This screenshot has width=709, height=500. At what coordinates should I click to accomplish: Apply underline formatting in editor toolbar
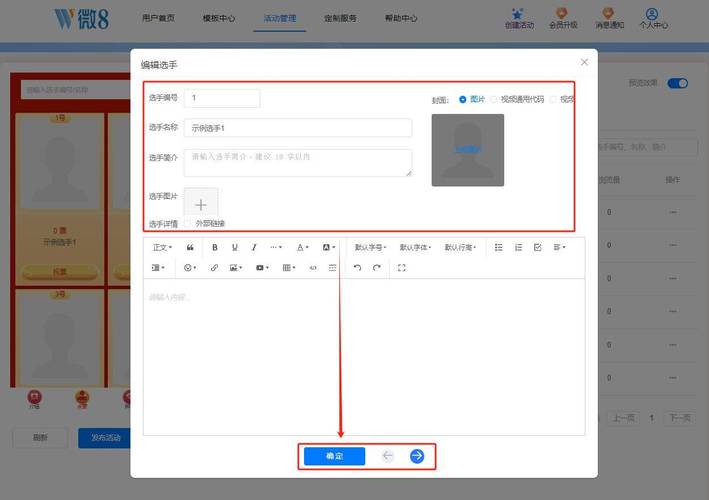(235, 247)
